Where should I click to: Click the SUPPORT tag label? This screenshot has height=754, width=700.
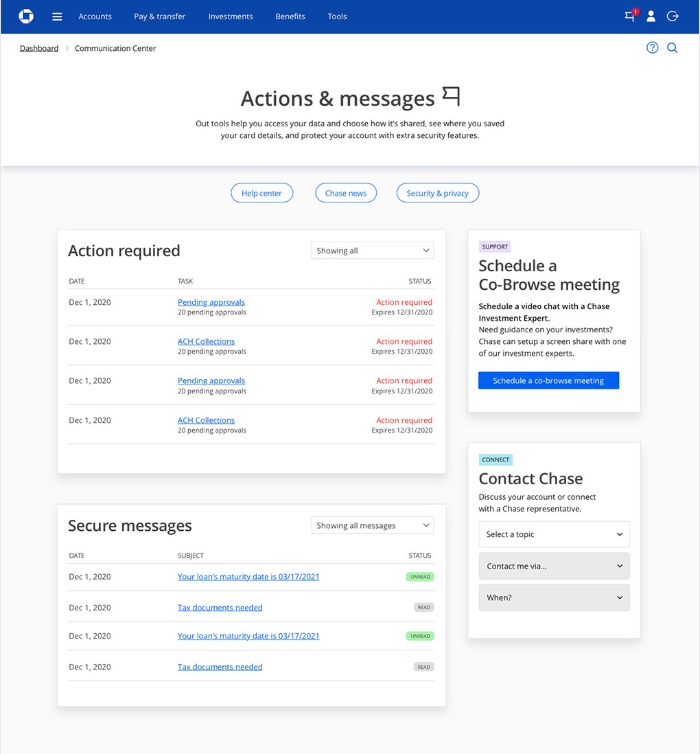[x=495, y=247]
